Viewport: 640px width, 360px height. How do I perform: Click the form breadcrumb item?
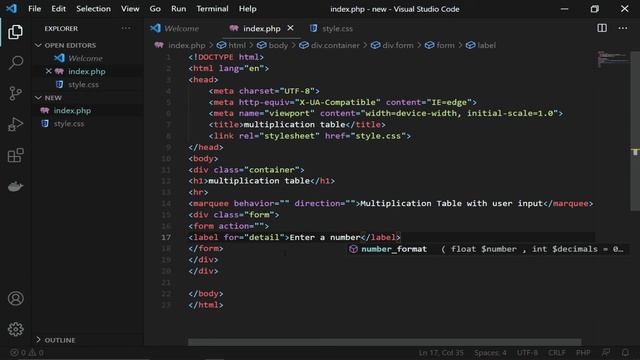click(440, 45)
